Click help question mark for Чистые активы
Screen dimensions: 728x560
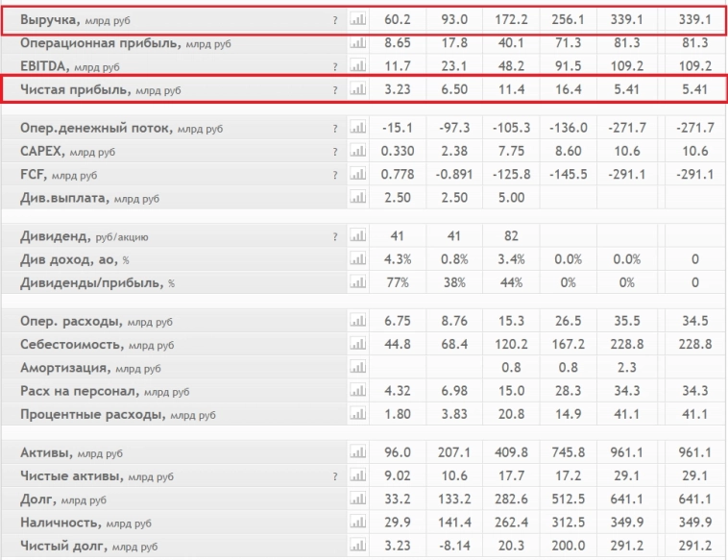coord(335,476)
